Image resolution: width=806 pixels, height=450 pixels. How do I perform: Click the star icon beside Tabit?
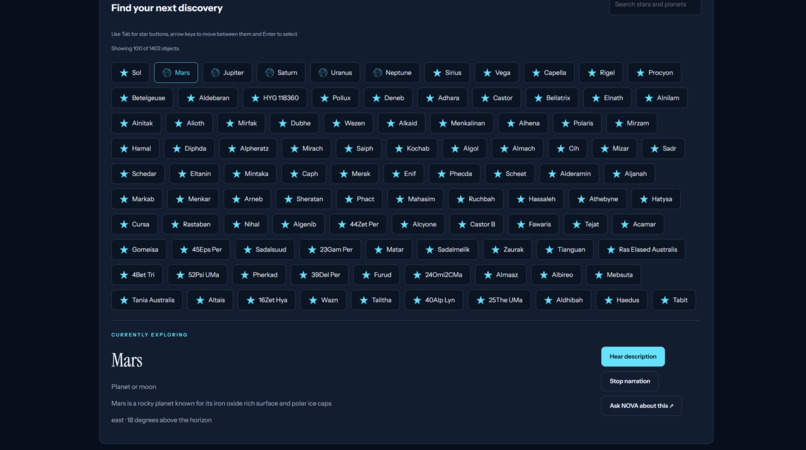pyautogui.click(x=665, y=300)
